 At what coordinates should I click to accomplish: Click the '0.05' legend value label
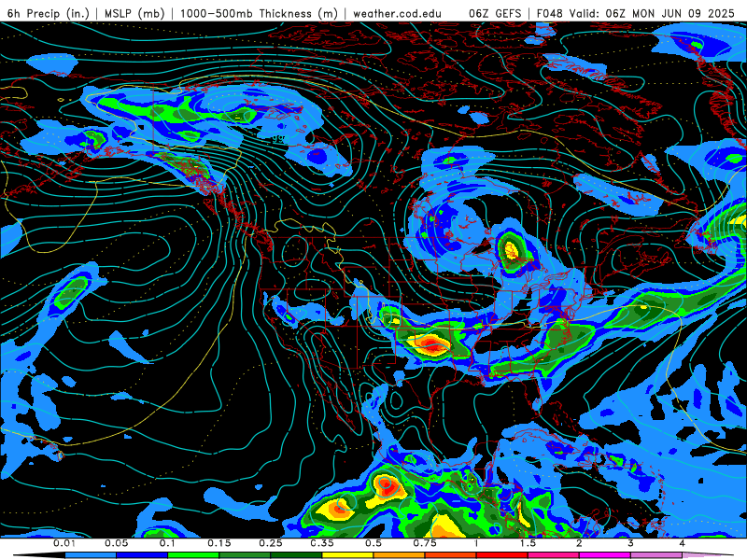pyautogui.click(x=116, y=543)
